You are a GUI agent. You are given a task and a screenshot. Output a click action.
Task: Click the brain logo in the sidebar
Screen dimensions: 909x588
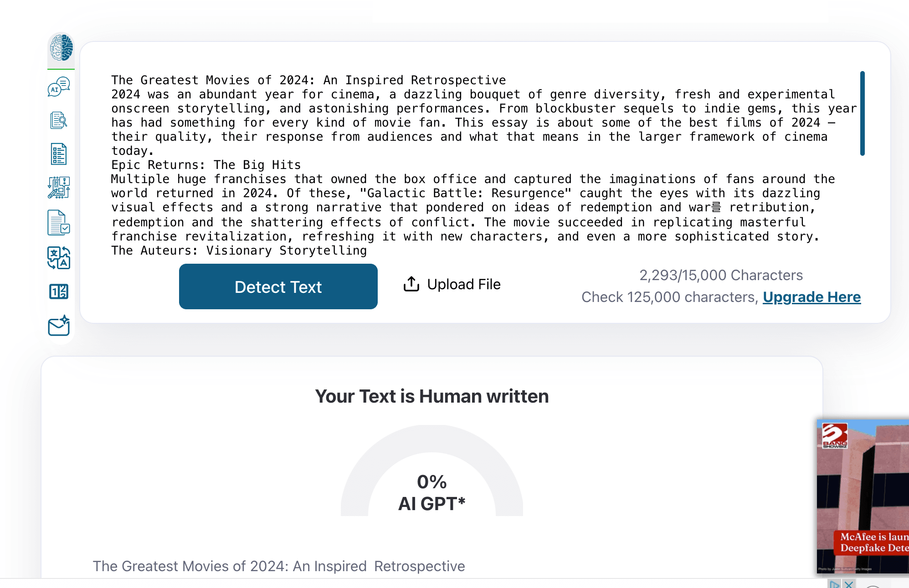point(61,48)
